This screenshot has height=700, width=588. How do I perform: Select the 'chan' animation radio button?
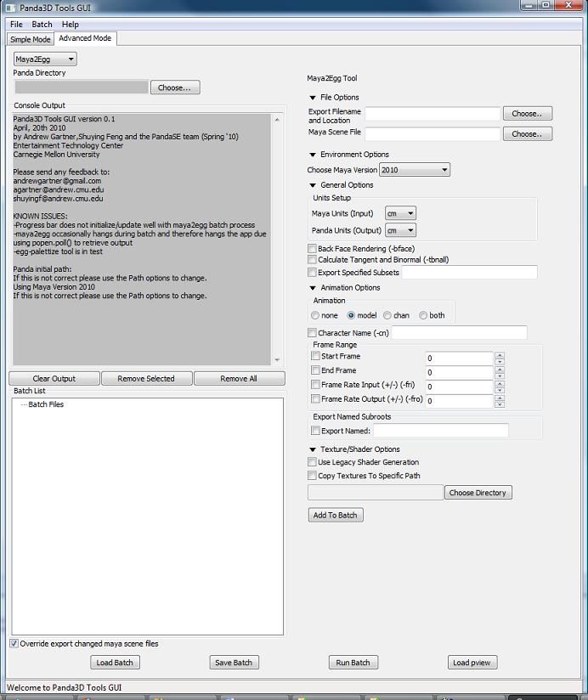[387, 315]
